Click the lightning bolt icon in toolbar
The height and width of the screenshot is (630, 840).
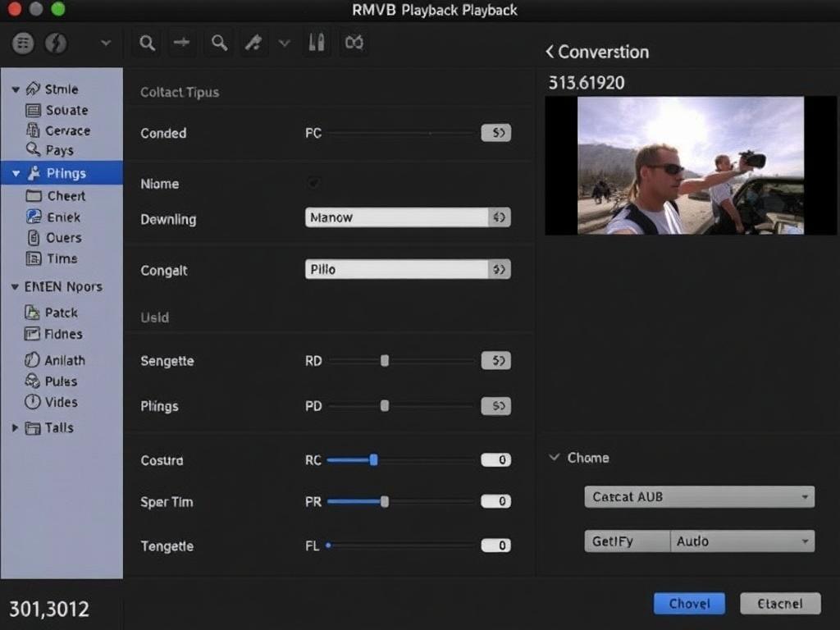coord(56,43)
